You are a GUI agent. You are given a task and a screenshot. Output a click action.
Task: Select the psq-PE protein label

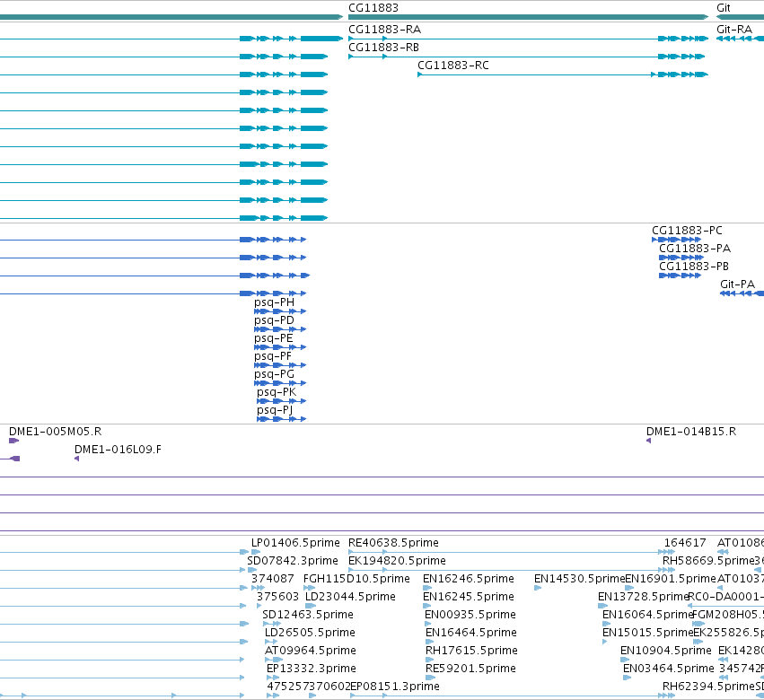tap(273, 338)
